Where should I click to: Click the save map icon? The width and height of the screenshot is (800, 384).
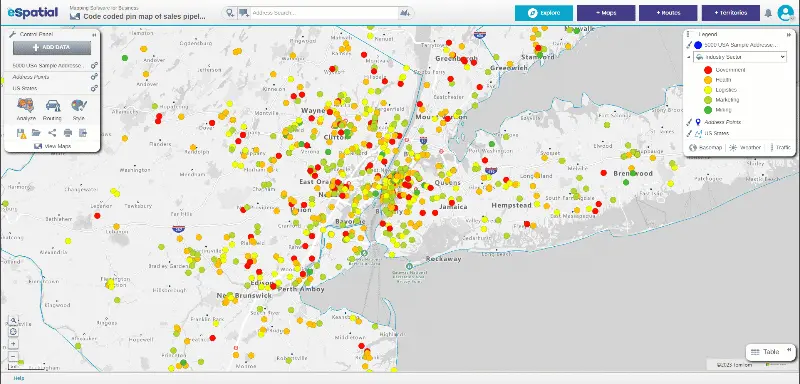[21, 134]
